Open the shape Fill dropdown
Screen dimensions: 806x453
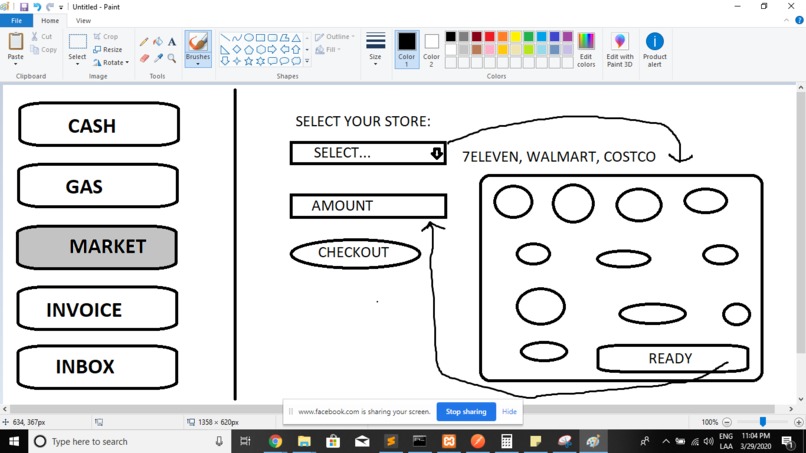[328, 50]
